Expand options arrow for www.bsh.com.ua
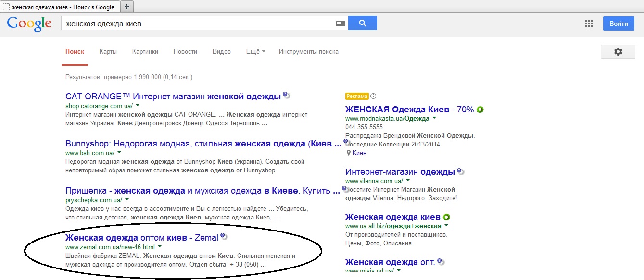 point(119,153)
